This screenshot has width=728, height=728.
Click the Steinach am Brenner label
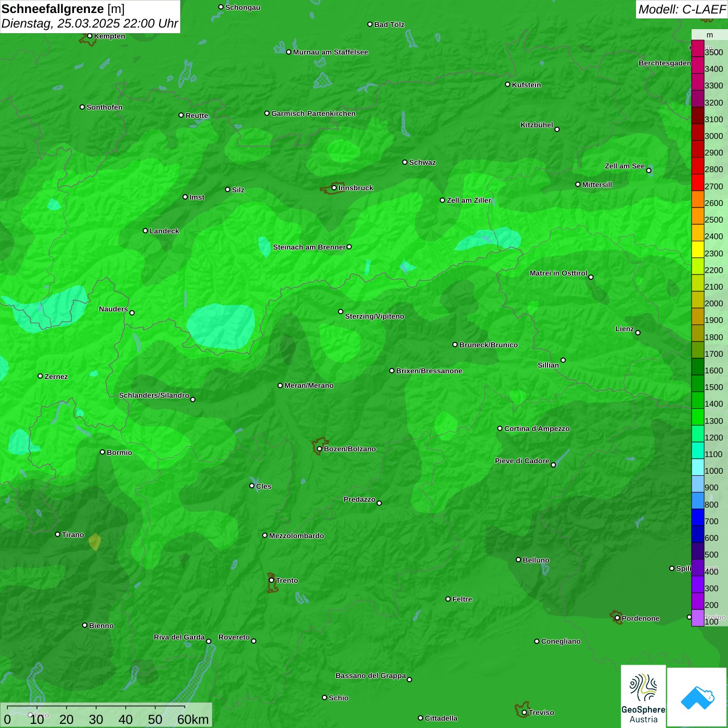tap(309, 247)
